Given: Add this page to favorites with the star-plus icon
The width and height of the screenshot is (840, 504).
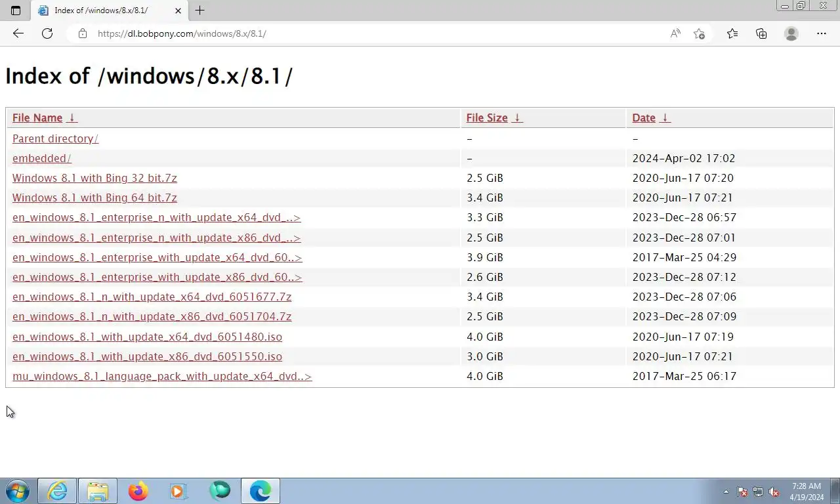Looking at the screenshot, I should click(699, 33).
